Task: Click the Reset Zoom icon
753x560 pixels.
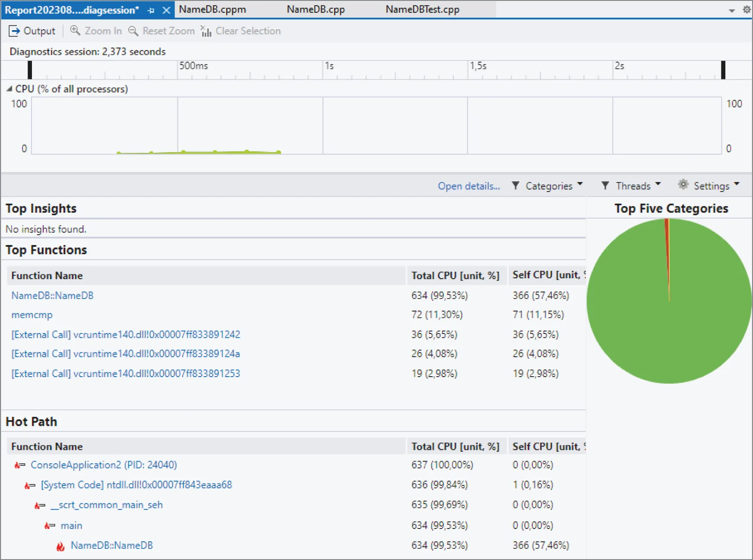Action: (x=133, y=31)
